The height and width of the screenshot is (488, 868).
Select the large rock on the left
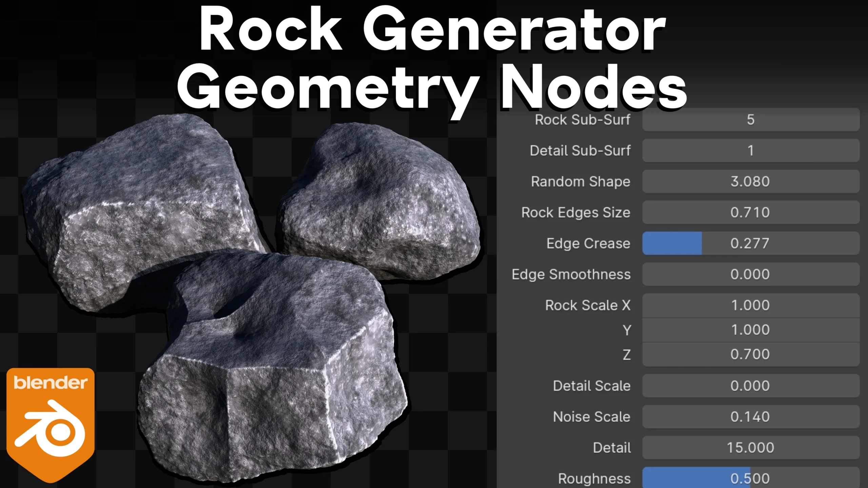point(142,210)
